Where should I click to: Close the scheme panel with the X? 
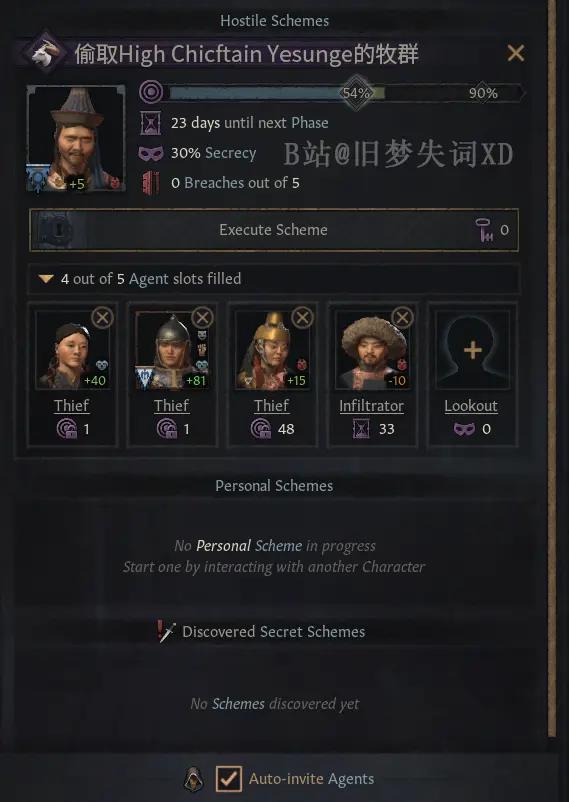coord(515,53)
